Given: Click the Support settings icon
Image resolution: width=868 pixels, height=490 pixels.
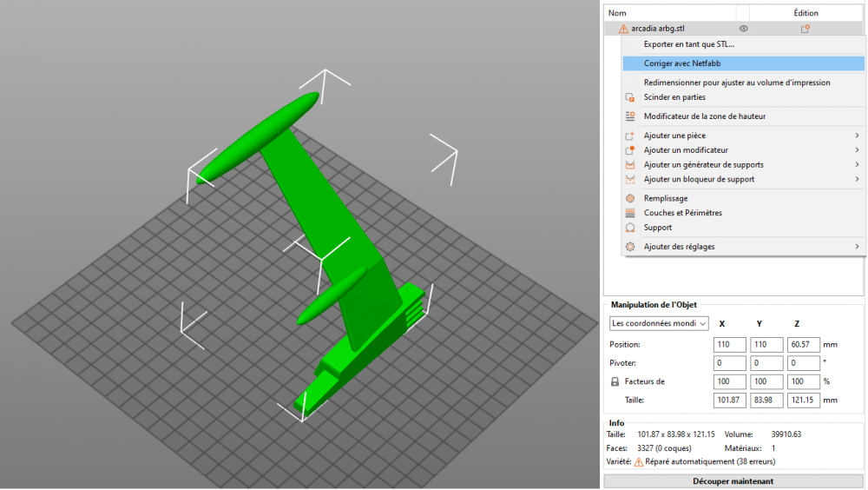Looking at the screenshot, I should click(630, 228).
